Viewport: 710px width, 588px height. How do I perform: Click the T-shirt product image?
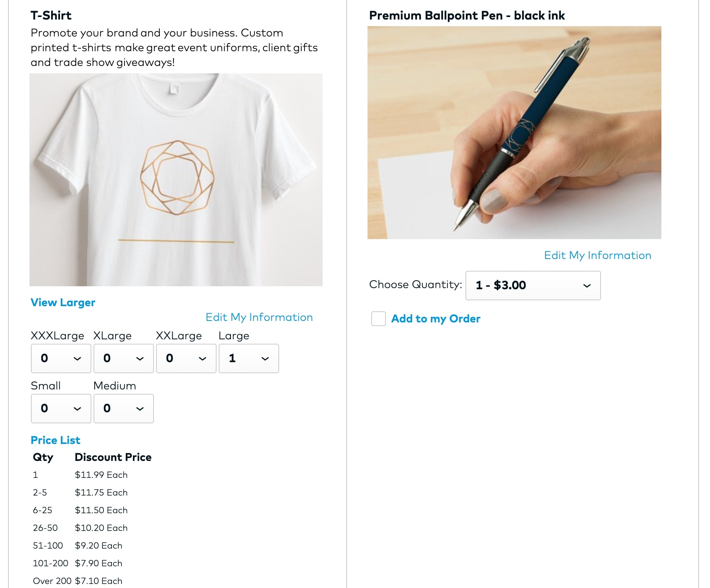[176, 180]
